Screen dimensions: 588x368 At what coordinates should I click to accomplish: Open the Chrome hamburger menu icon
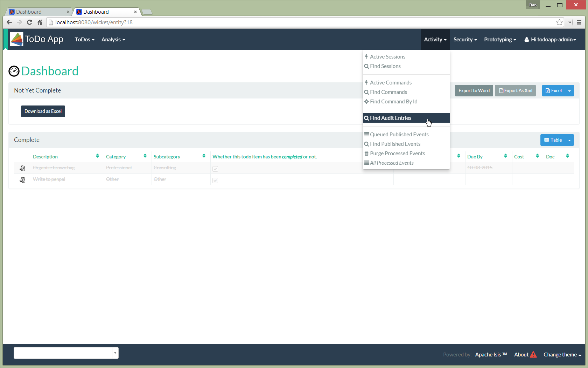pos(579,22)
